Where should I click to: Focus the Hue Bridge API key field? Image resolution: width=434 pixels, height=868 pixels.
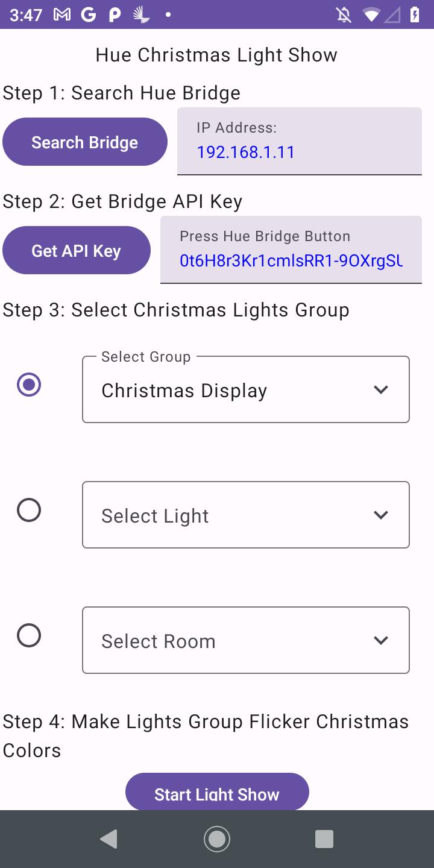coord(291,250)
